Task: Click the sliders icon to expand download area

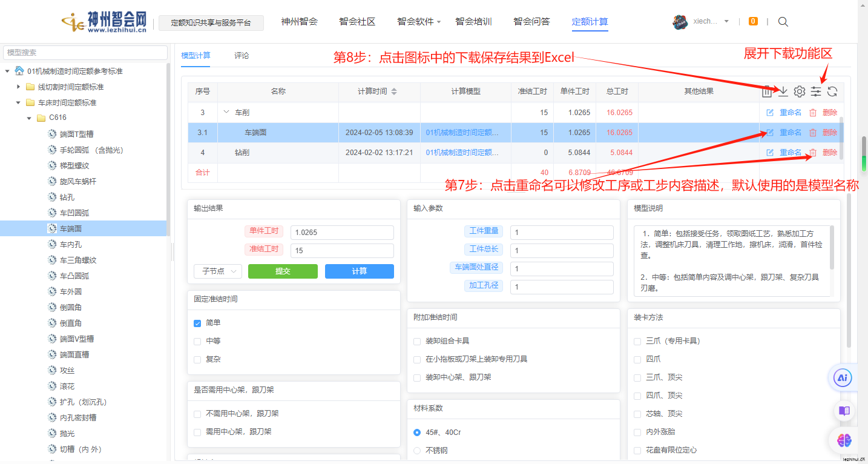Action: click(x=816, y=91)
